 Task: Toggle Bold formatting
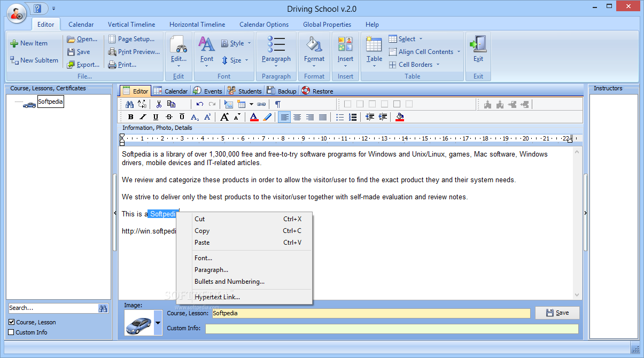coord(130,117)
